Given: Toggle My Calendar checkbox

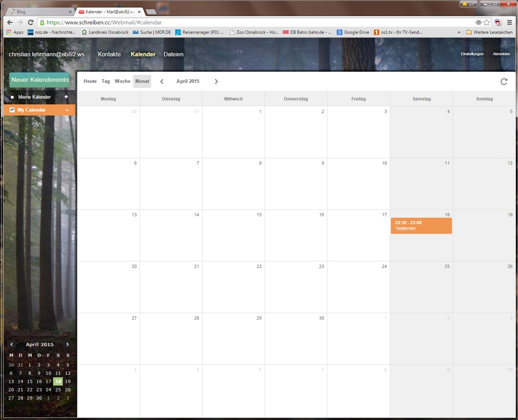Looking at the screenshot, I should [12, 110].
